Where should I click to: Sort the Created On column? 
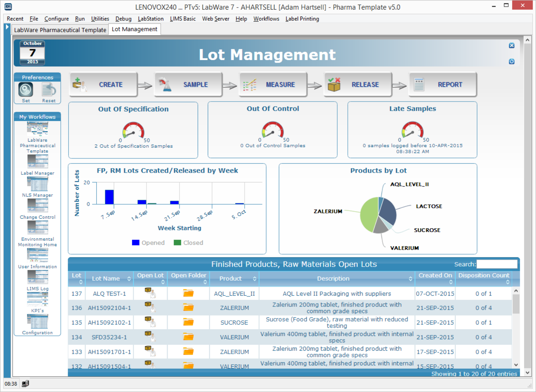(x=435, y=278)
